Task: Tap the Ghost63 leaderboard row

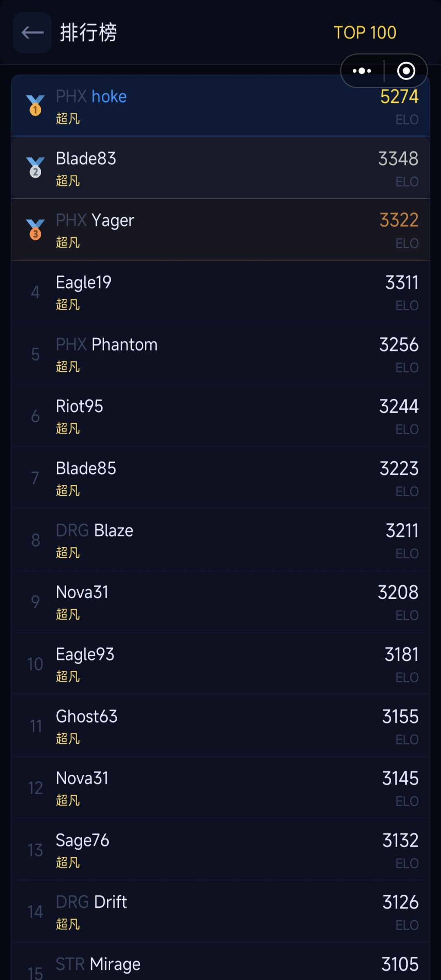Action: click(x=220, y=726)
